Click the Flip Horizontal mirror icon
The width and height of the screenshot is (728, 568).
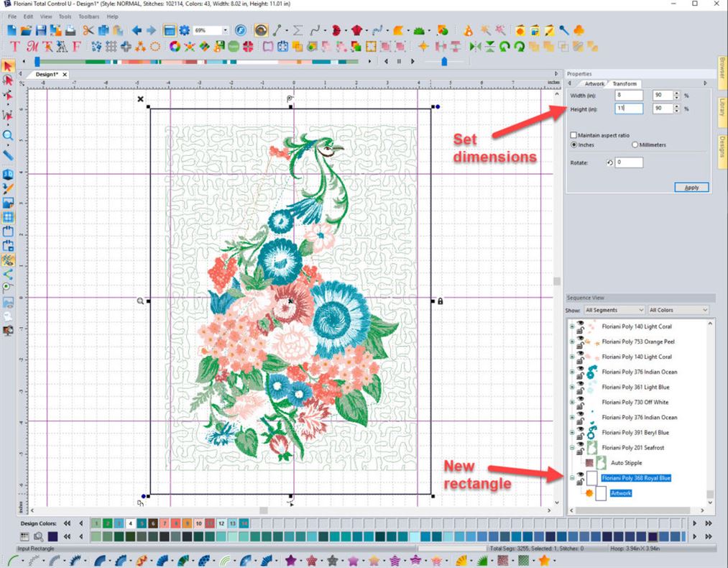(x=474, y=46)
